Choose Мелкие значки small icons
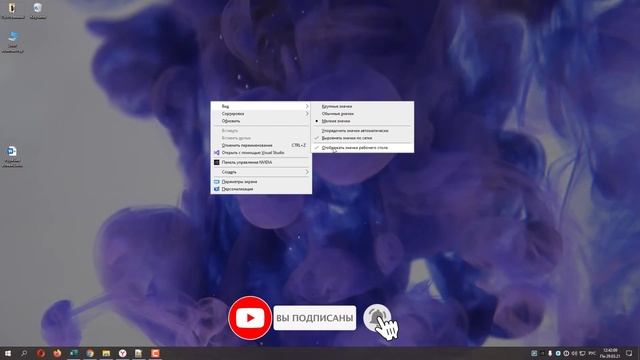This screenshot has height=360, width=640. pos(362,121)
